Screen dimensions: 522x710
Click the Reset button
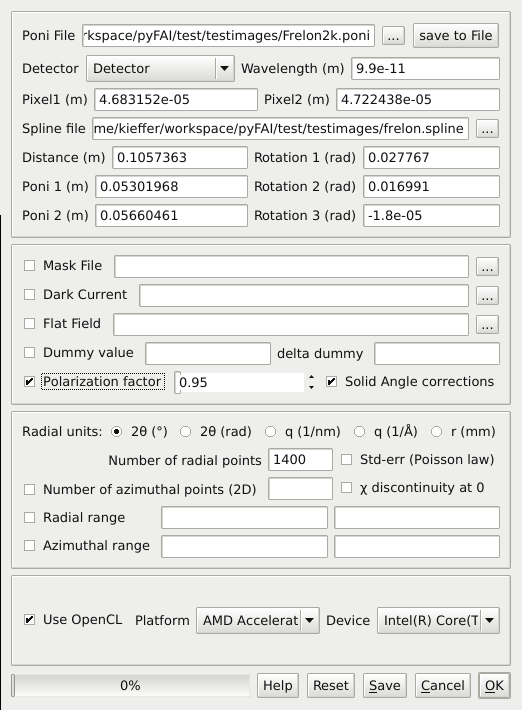coord(331,686)
